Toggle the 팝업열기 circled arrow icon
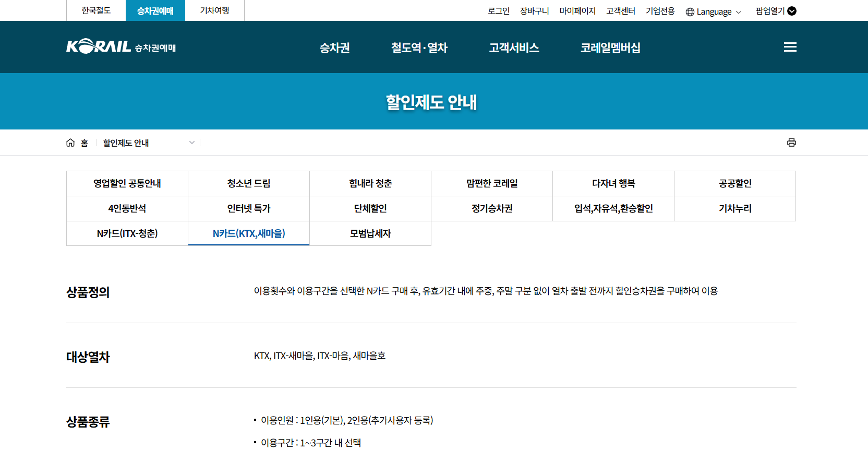 (x=792, y=11)
